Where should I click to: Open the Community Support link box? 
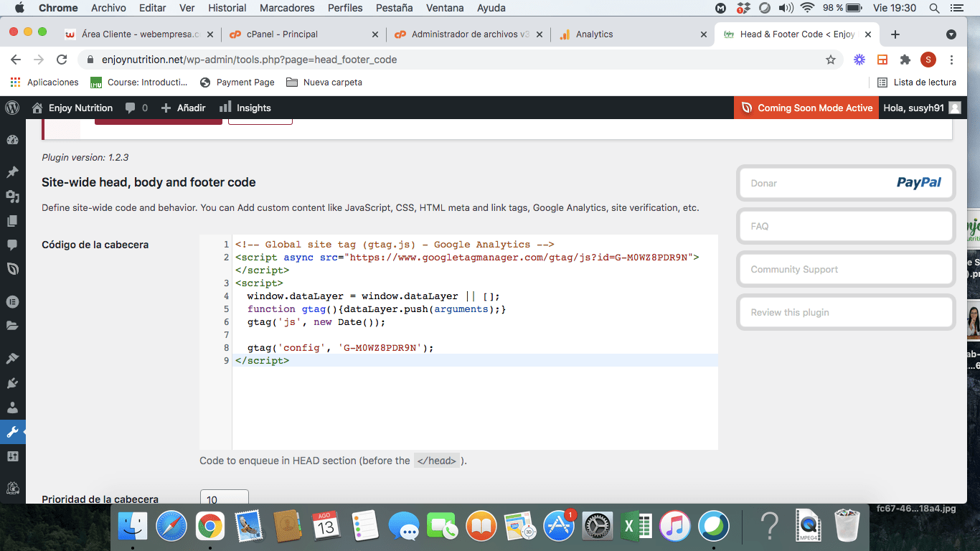(846, 269)
